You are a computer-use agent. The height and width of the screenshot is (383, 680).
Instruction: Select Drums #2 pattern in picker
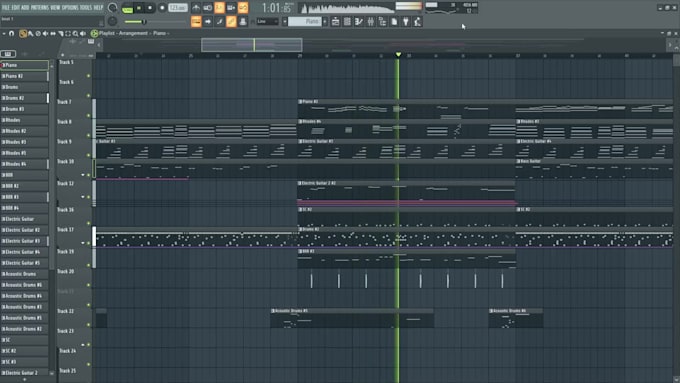click(x=24, y=98)
